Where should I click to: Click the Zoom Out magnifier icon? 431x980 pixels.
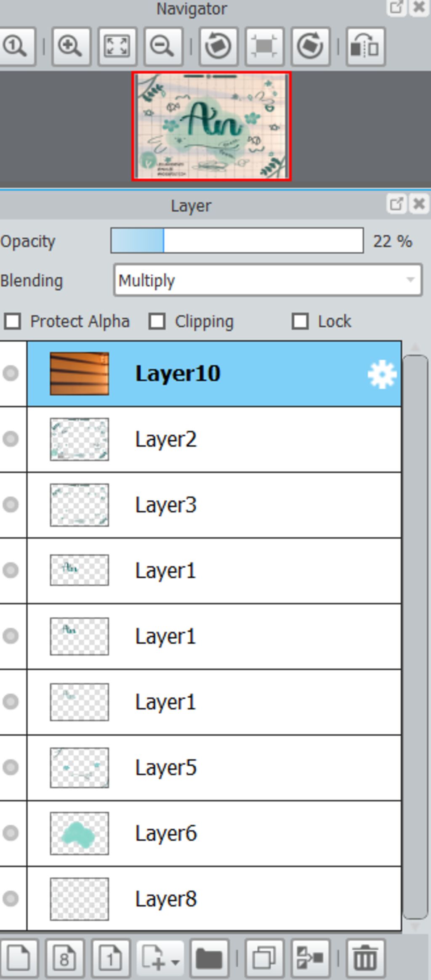pos(163,46)
